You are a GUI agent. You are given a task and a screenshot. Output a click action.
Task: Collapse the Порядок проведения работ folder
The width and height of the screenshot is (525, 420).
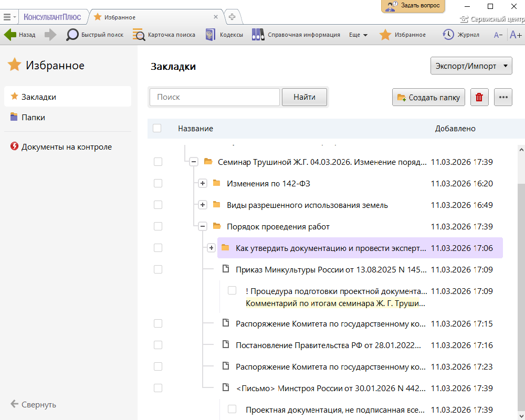point(203,226)
